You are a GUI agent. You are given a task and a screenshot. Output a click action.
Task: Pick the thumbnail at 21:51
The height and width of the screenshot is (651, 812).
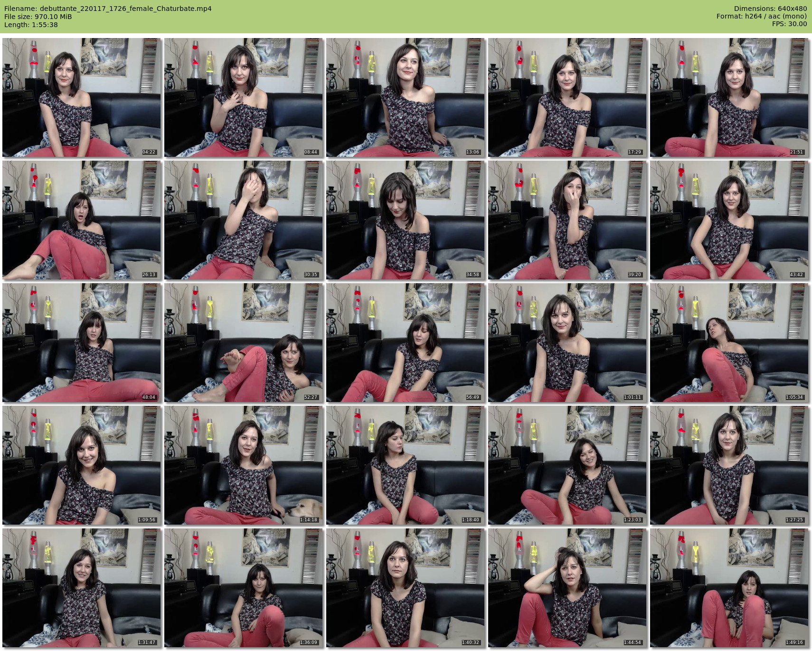coord(729,97)
